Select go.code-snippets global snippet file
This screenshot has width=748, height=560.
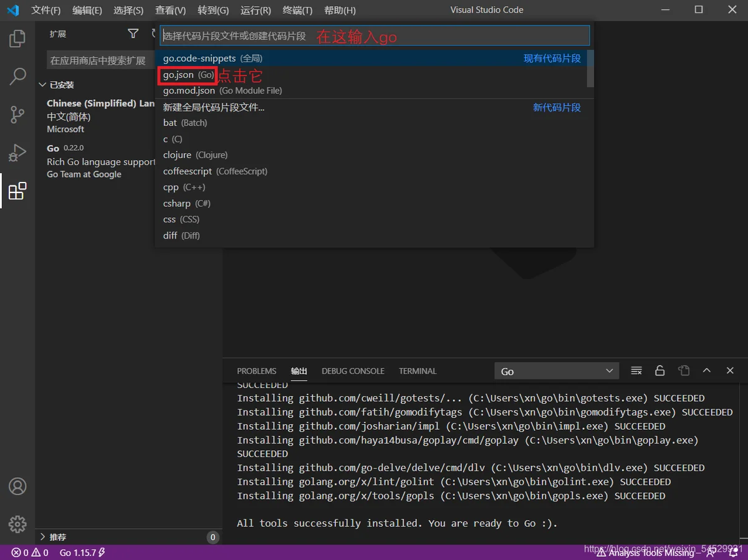(x=371, y=58)
